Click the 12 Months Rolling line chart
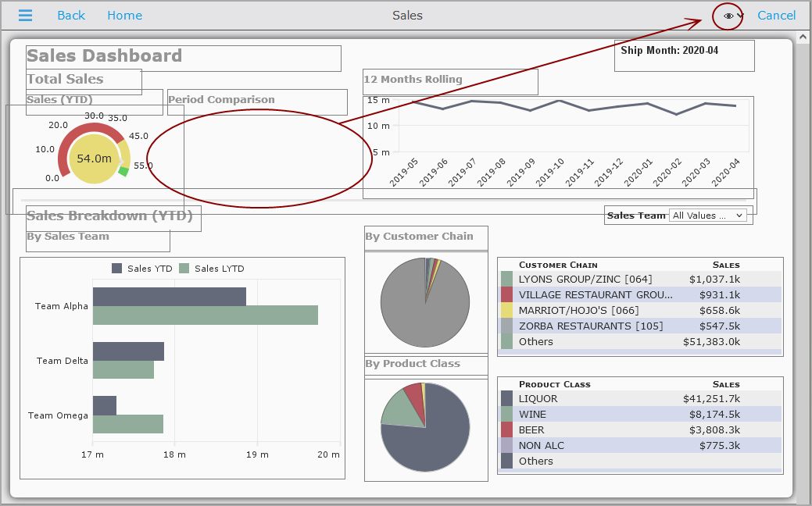The height and width of the screenshot is (506, 812). pyautogui.click(x=558, y=148)
